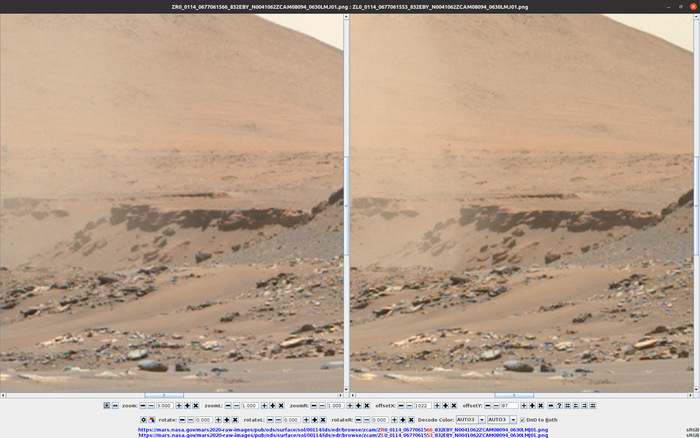Click the bold plus button for rotateL

pyautogui.click(x=315, y=420)
